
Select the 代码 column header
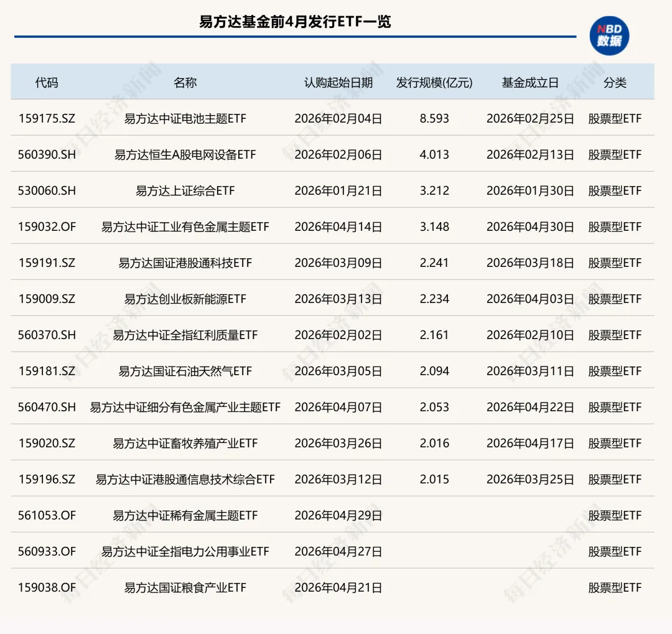coord(47,82)
